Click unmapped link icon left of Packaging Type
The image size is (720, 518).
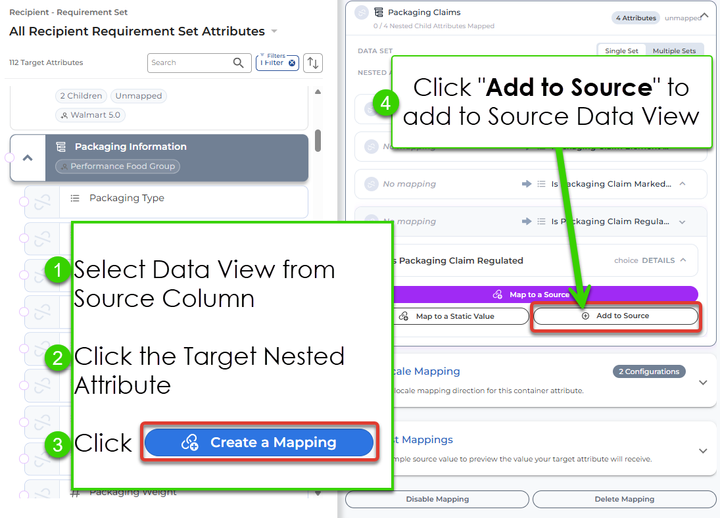pos(42,202)
